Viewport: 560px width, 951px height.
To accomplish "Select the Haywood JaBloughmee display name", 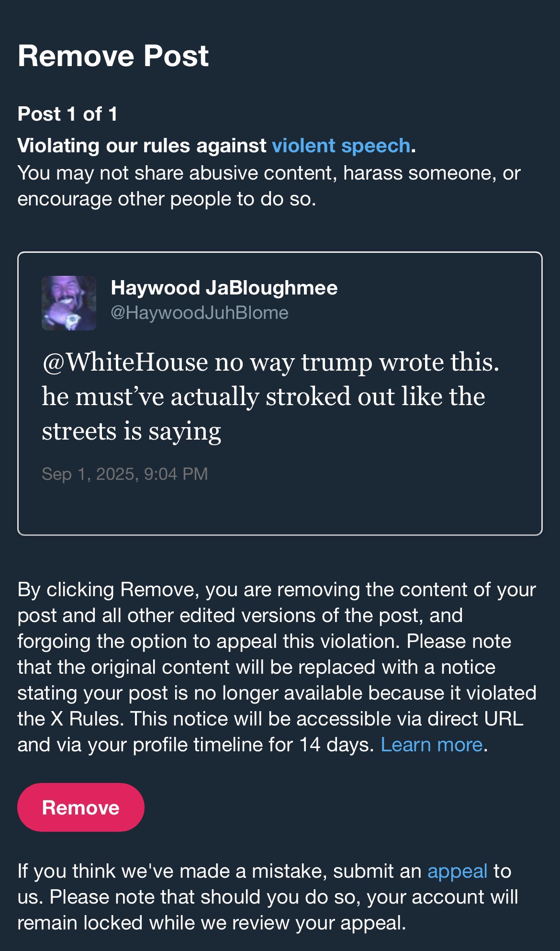I will pyautogui.click(x=224, y=288).
